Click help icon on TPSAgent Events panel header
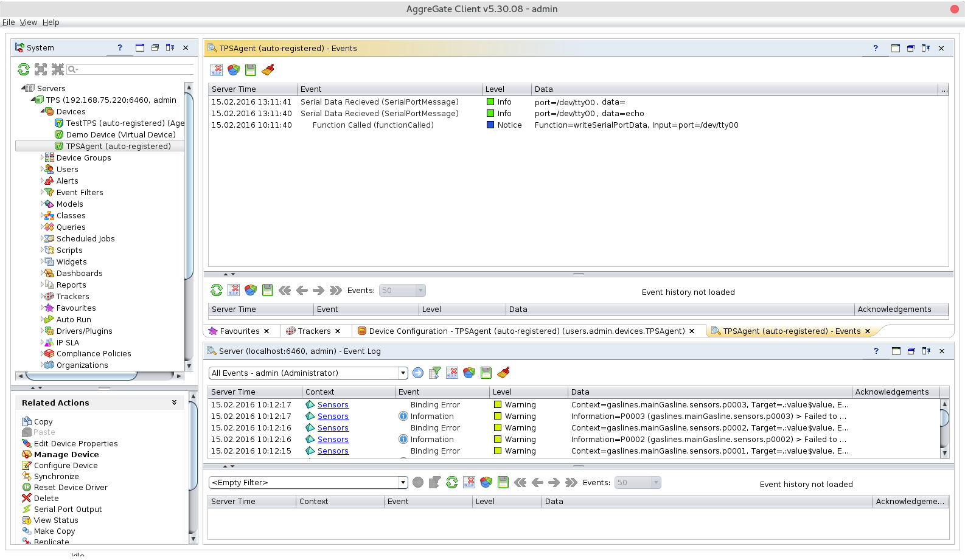 [876, 48]
